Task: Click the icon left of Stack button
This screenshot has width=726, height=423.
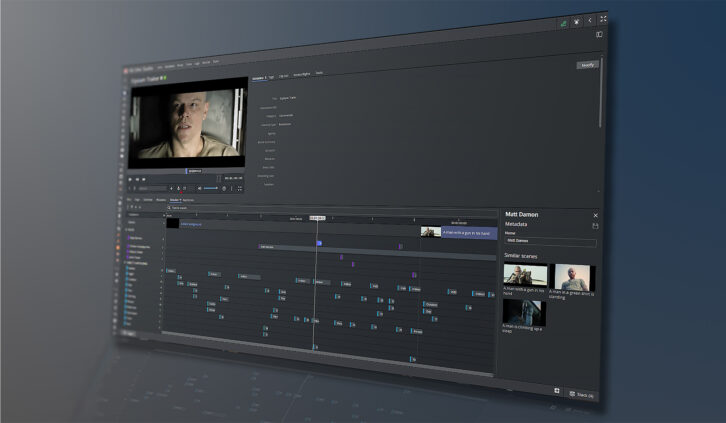Action: (557, 391)
